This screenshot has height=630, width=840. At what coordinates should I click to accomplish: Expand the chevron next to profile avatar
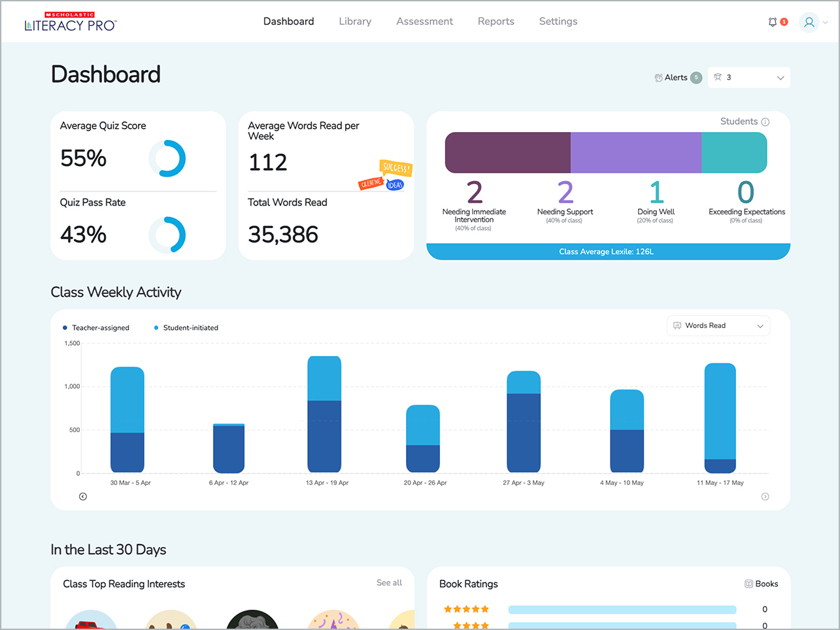826,23
